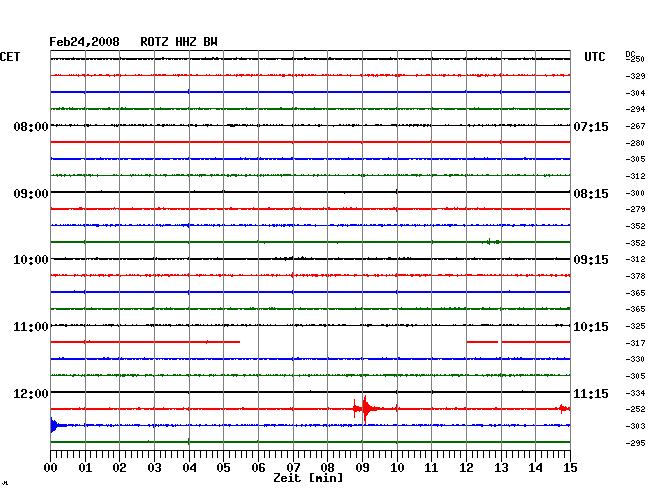Click minute 10 on the bottom time axis
The width and height of the screenshot is (650, 494).
pyautogui.click(x=397, y=468)
